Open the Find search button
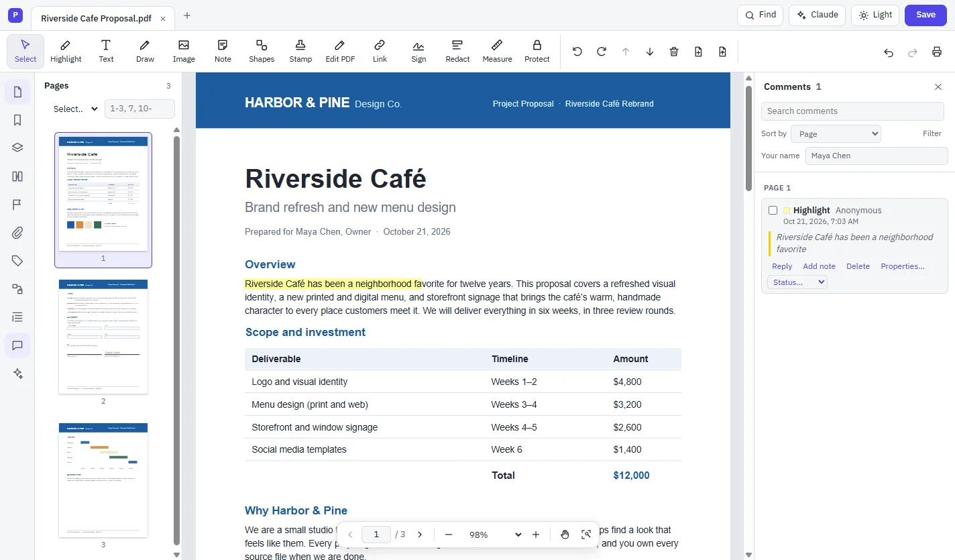 click(760, 15)
